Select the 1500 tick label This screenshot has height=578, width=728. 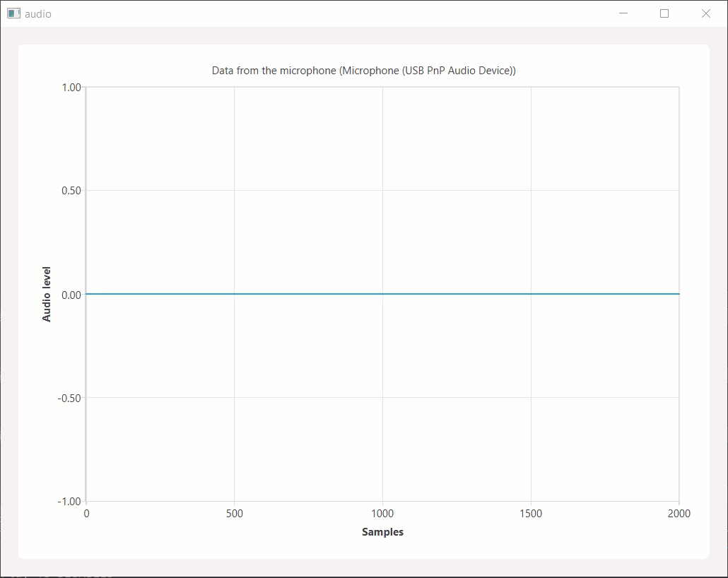(532, 514)
